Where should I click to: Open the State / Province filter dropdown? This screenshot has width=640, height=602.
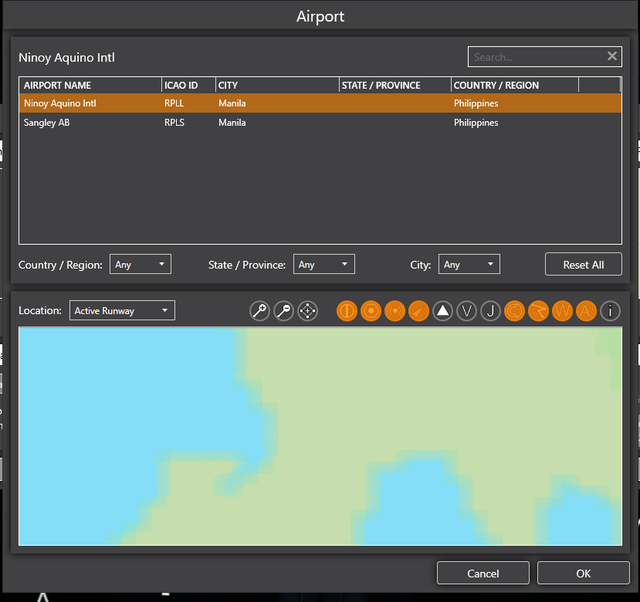324,264
